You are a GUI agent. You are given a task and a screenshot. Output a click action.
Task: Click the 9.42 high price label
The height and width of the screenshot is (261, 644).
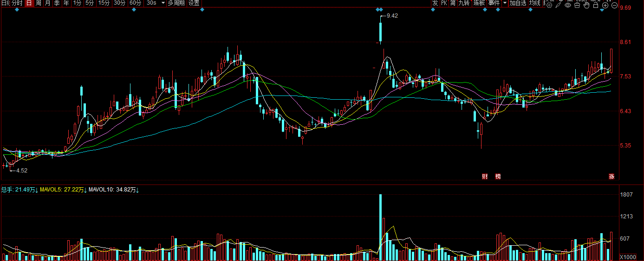[392, 16]
